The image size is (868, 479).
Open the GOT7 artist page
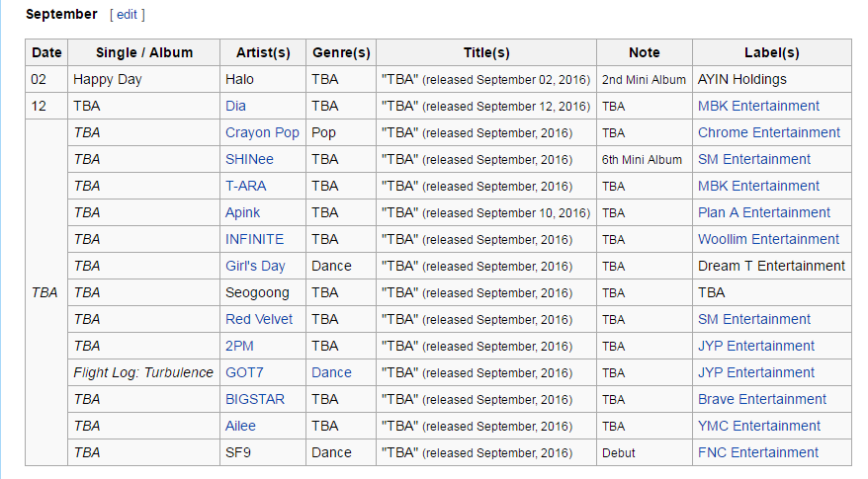pyautogui.click(x=244, y=372)
